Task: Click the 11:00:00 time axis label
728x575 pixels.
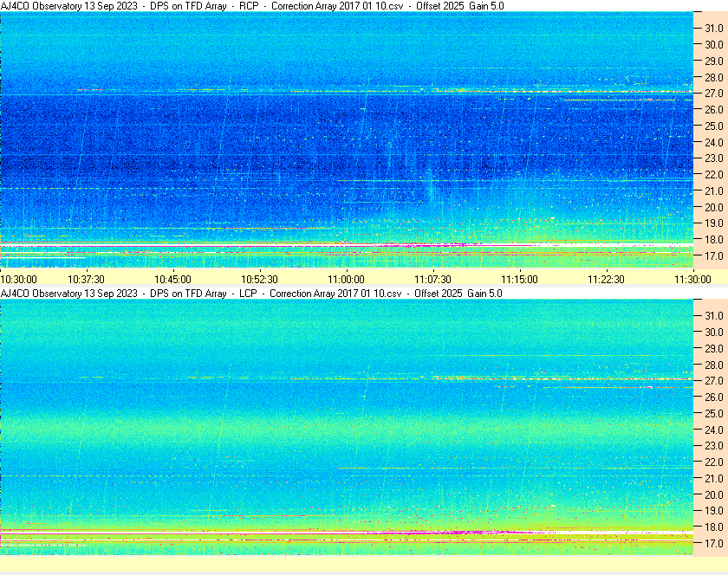Action: pyautogui.click(x=347, y=279)
